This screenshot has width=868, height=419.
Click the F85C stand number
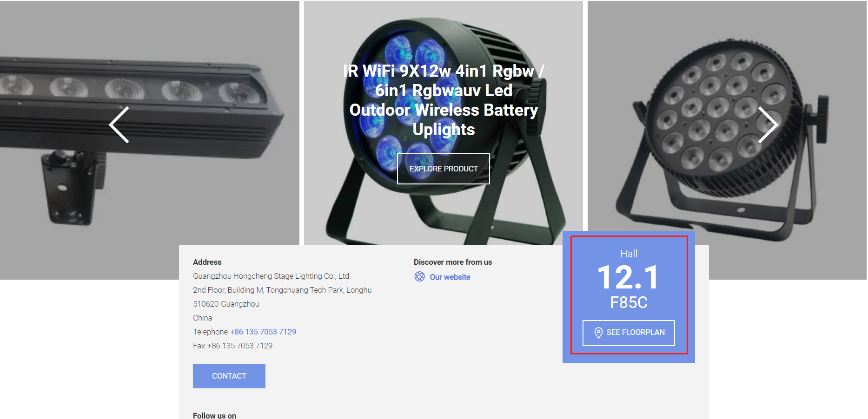click(629, 302)
